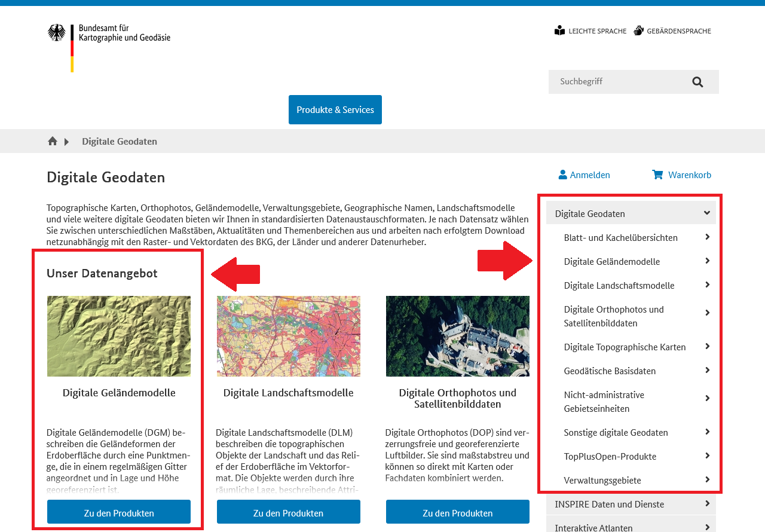765x532 pixels.
Task: Expand Digitale Topographische Karten chevron
Action: point(707,346)
